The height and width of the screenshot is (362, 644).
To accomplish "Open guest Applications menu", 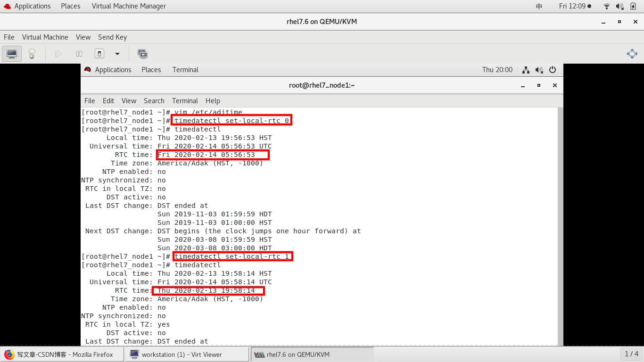I will coord(113,70).
